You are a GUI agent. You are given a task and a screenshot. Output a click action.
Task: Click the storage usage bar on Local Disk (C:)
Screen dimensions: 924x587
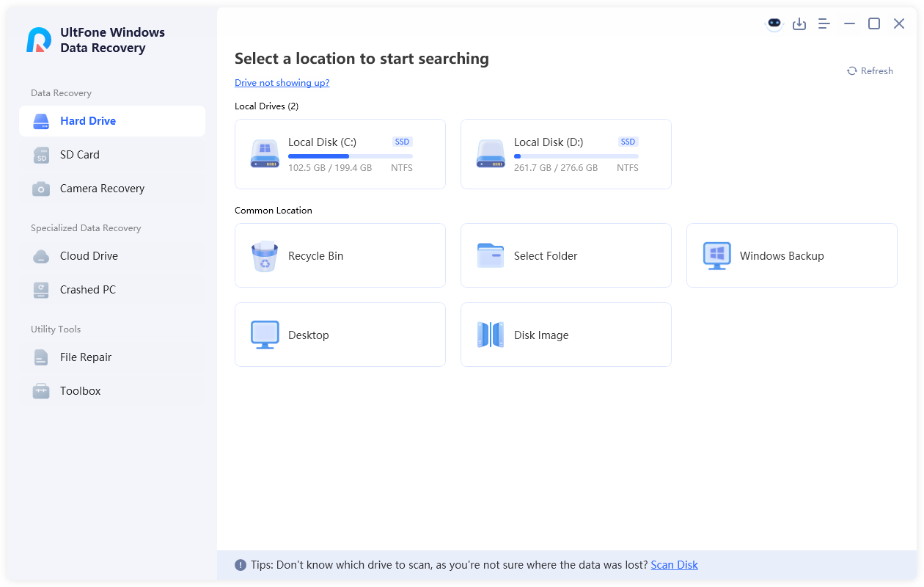[x=350, y=156]
